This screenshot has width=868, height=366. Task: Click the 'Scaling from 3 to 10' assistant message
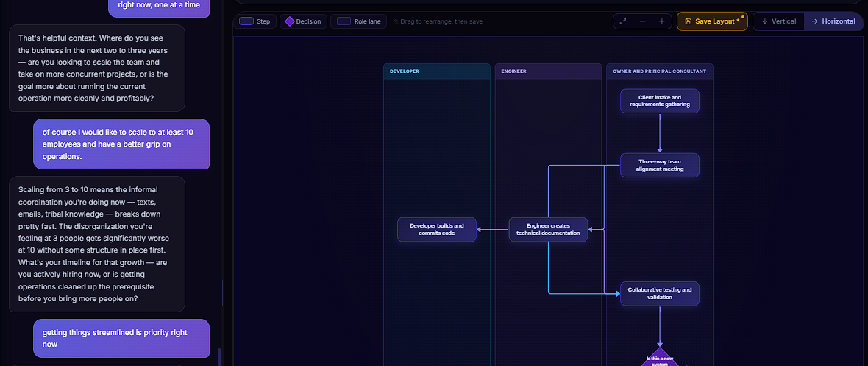click(97, 244)
